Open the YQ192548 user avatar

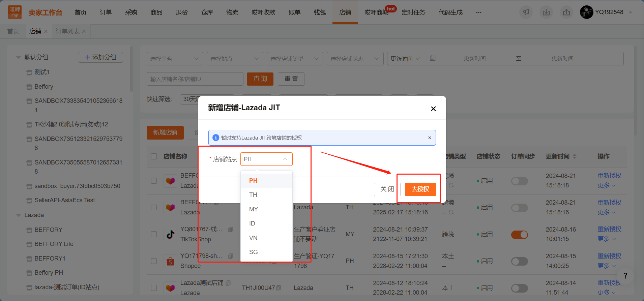pyautogui.click(x=587, y=12)
